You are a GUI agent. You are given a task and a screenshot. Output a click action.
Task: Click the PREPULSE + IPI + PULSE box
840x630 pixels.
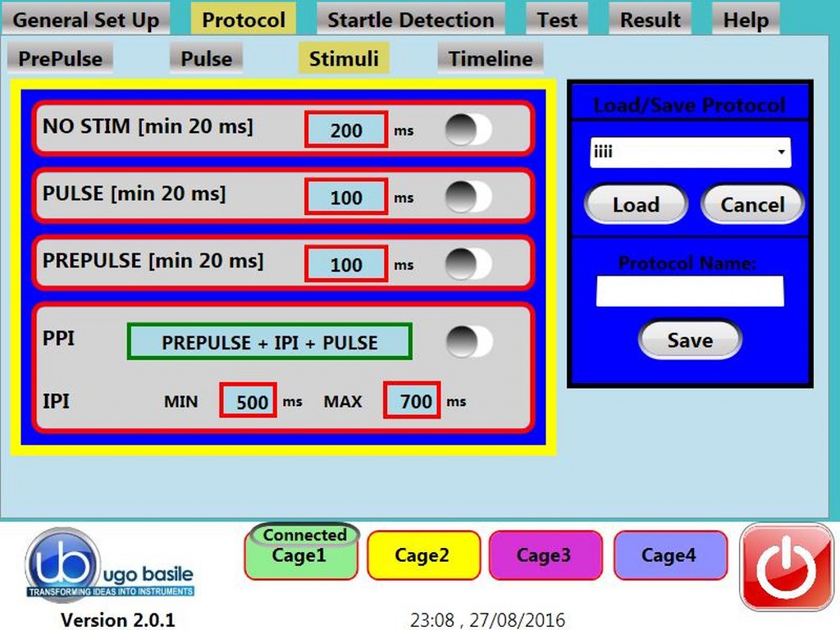(269, 342)
